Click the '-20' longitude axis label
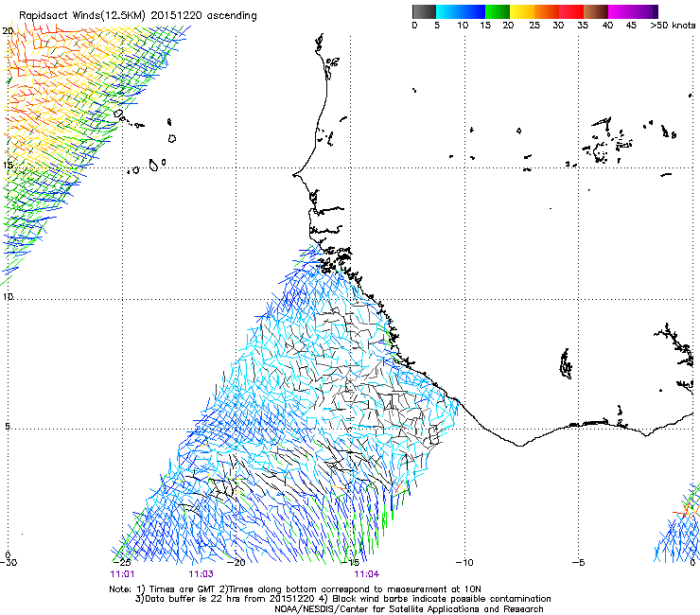 click(x=236, y=562)
